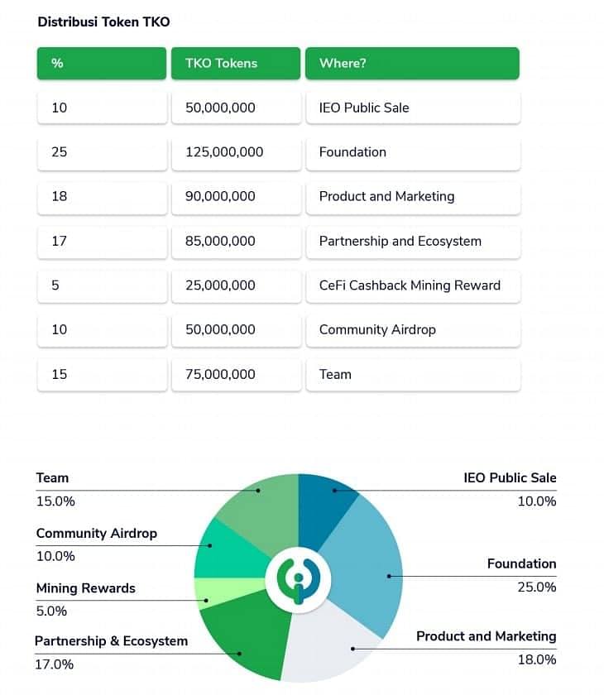Click the 'Foundation' label beside the chart
604x700 pixels.
[x=521, y=564]
